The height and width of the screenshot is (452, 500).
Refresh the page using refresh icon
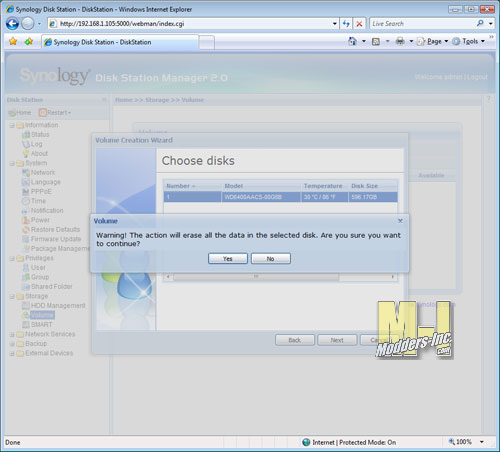click(346, 24)
